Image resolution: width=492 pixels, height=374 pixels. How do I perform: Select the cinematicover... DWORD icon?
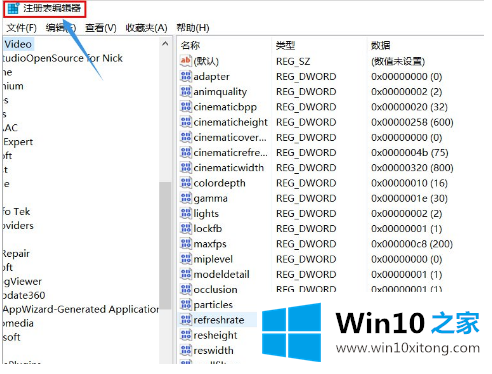coord(186,137)
